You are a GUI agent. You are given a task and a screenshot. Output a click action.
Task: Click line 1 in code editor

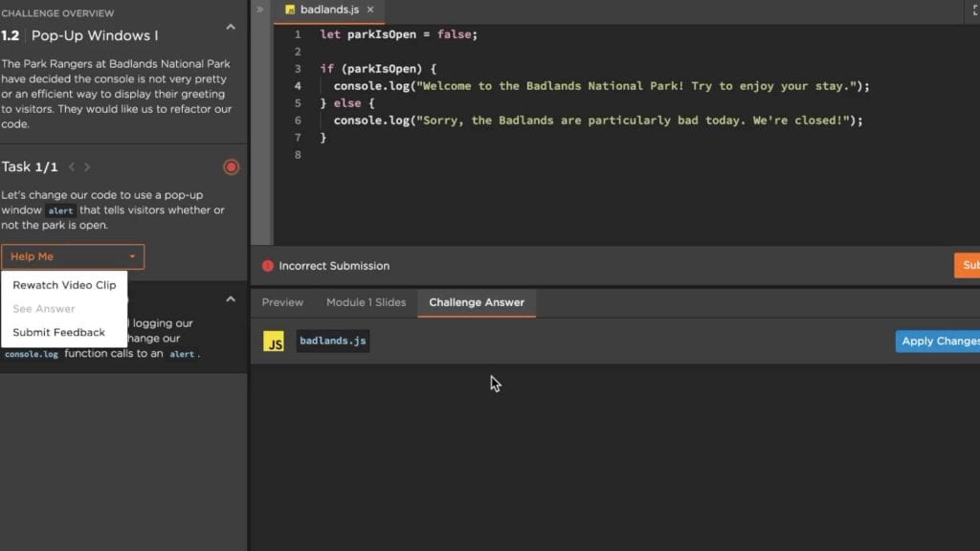pyautogui.click(x=398, y=34)
